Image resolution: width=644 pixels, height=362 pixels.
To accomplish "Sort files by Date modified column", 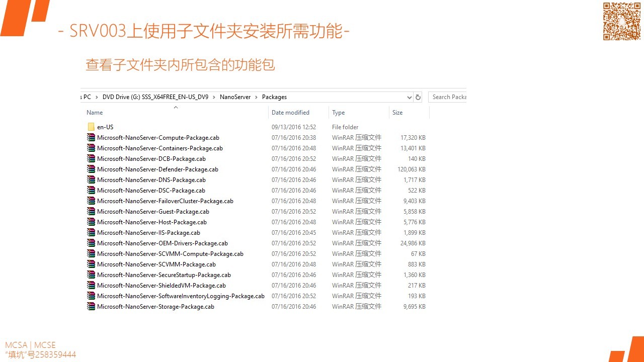I will [290, 113].
